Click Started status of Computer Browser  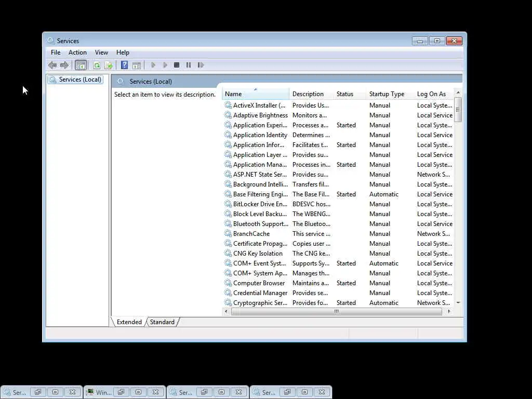pyautogui.click(x=346, y=283)
